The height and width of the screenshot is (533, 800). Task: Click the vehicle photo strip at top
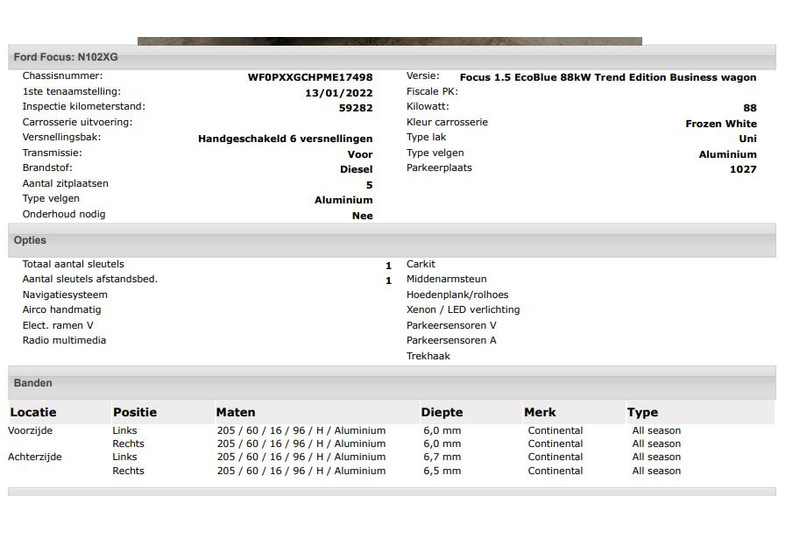tap(389, 41)
